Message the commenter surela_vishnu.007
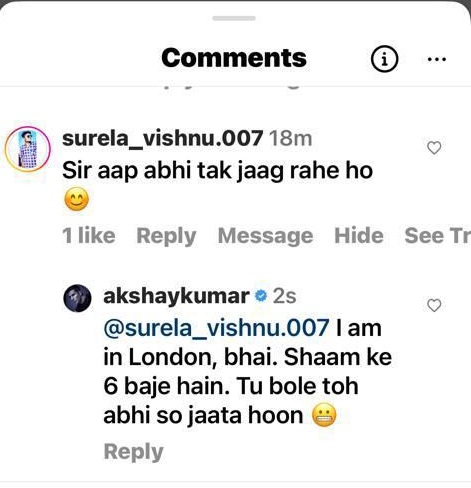 pos(265,236)
